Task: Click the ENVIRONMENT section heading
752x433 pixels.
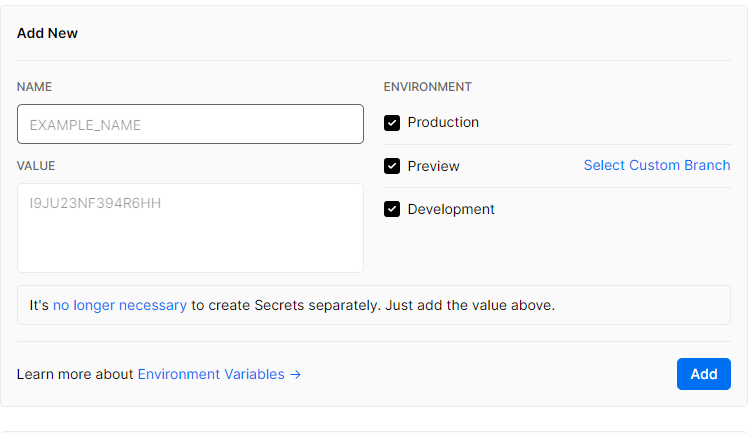Action: point(427,87)
